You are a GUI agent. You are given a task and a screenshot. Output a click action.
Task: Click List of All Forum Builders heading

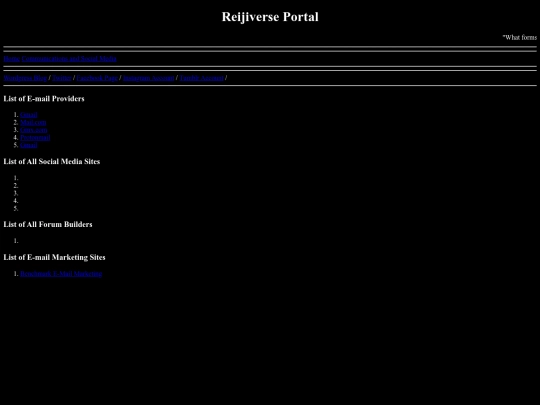click(x=48, y=224)
